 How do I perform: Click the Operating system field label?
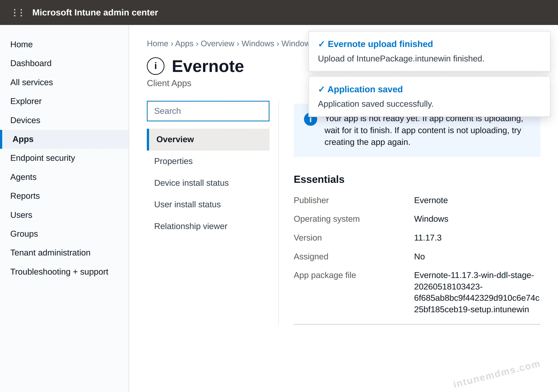click(x=327, y=219)
